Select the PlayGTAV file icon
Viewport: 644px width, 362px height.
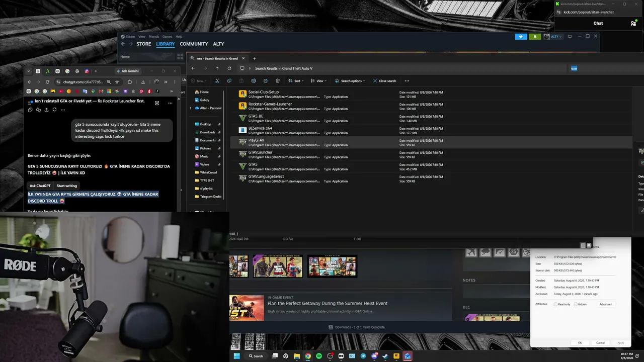(243, 142)
